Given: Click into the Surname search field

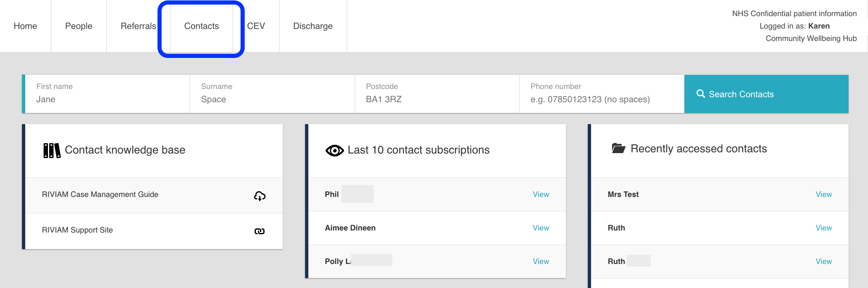Looking at the screenshot, I should coord(272,99).
